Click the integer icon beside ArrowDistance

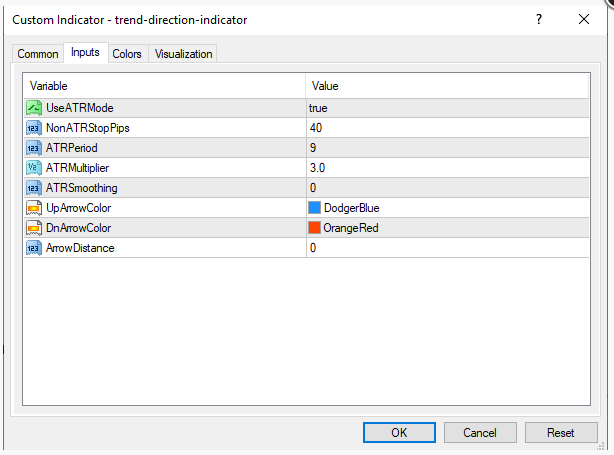(x=34, y=248)
